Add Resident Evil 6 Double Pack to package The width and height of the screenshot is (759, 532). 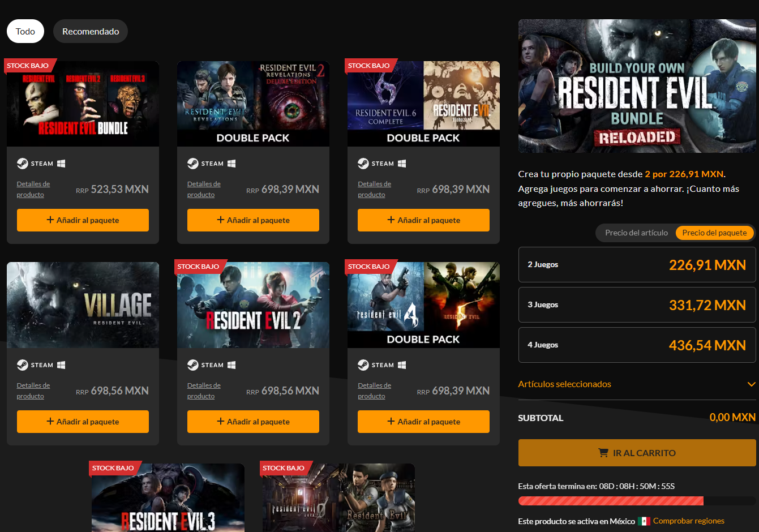[x=423, y=220]
